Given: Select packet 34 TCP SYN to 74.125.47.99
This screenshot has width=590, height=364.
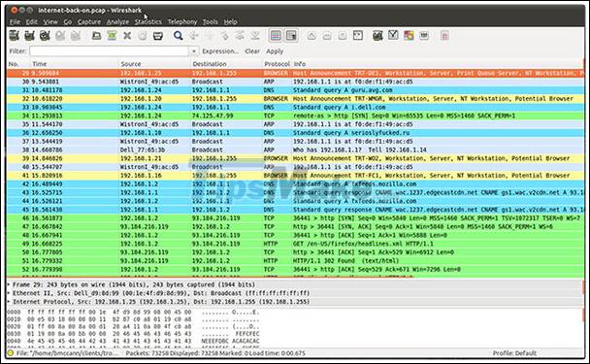Looking at the screenshot, I should [x=295, y=116].
